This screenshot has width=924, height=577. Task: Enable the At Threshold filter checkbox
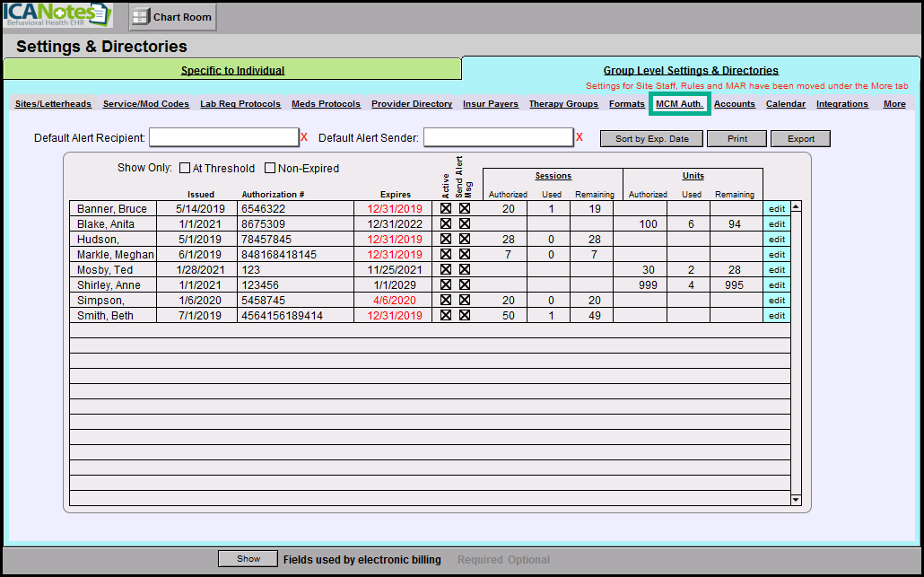tap(185, 168)
